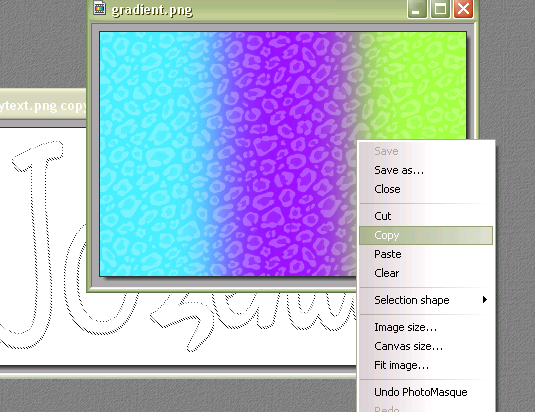Expand the Selection shape submenu arrow
The height and width of the screenshot is (412, 535).
(485, 300)
